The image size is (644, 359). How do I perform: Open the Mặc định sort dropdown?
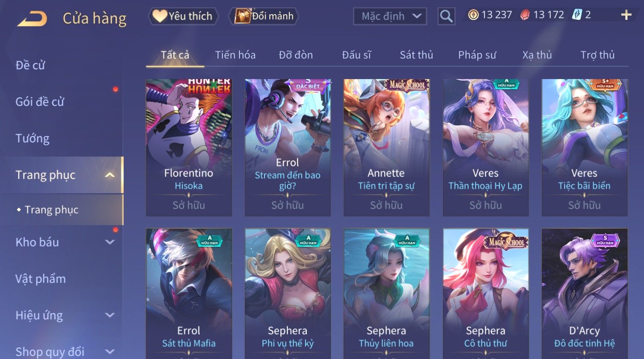pyautogui.click(x=390, y=16)
